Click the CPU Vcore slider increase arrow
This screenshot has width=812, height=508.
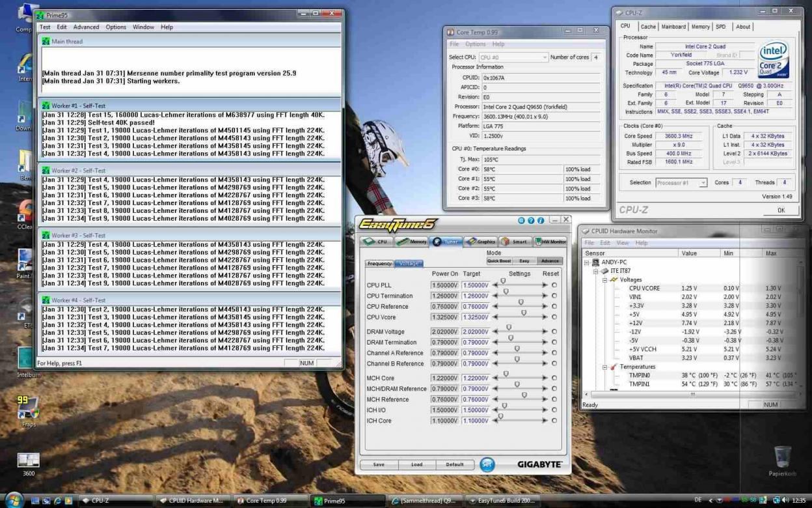coord(545,317)
